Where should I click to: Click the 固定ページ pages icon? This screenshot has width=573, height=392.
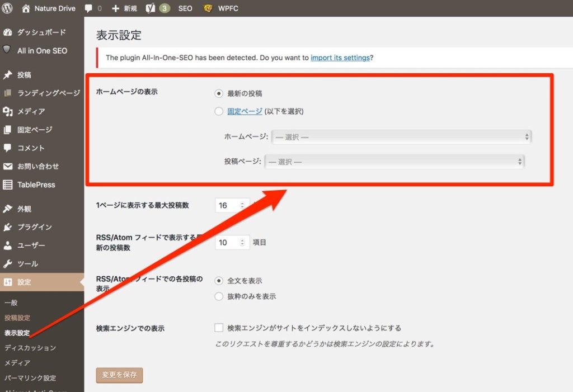8,130
